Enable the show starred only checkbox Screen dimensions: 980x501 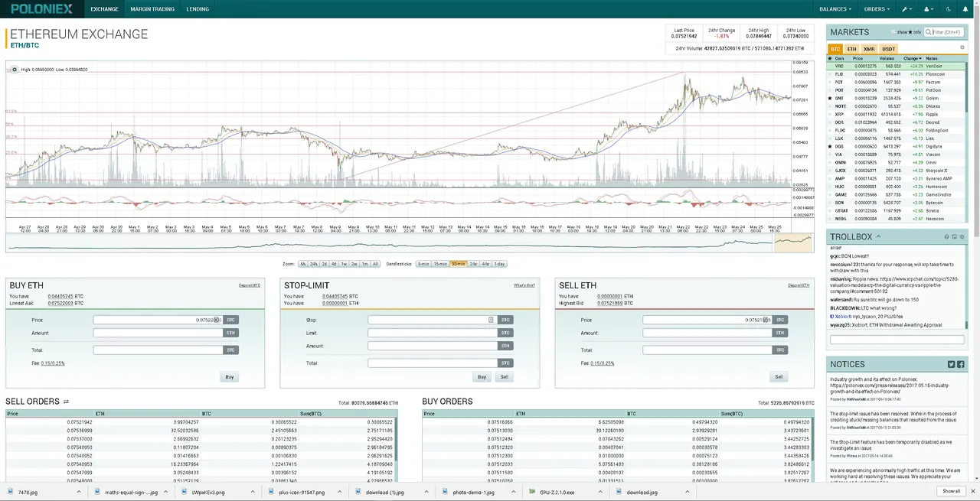pyautogui.click(x=893, y=32)
